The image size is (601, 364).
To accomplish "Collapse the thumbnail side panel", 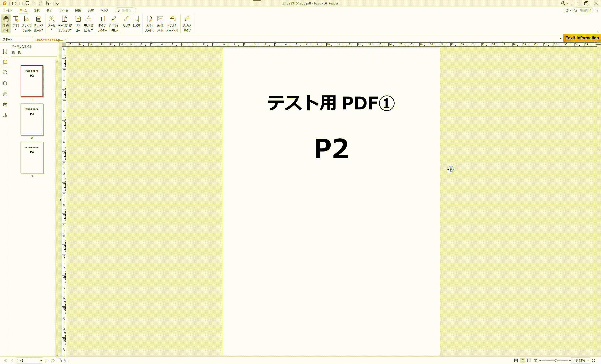I will (x=60, y=200).
